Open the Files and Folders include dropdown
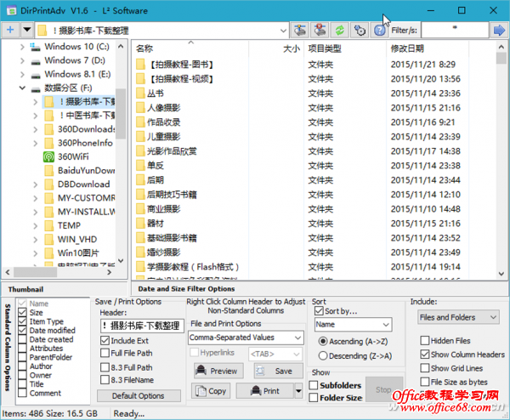This screenshot has width=510, height=420. (x=458, y=317)
